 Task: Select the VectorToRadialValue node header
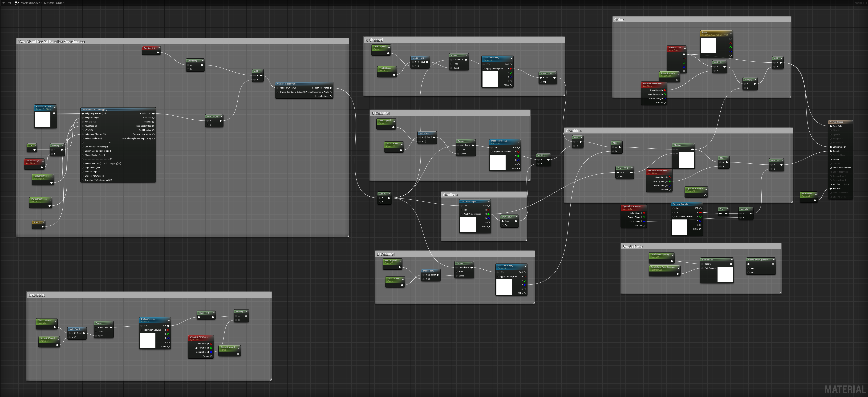click(x=304, y=84)
